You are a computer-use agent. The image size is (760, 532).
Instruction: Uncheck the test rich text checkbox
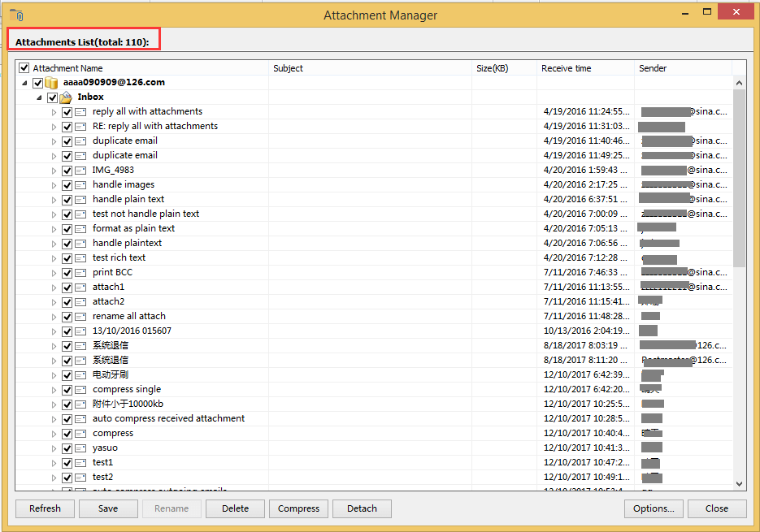coord(68,257)
